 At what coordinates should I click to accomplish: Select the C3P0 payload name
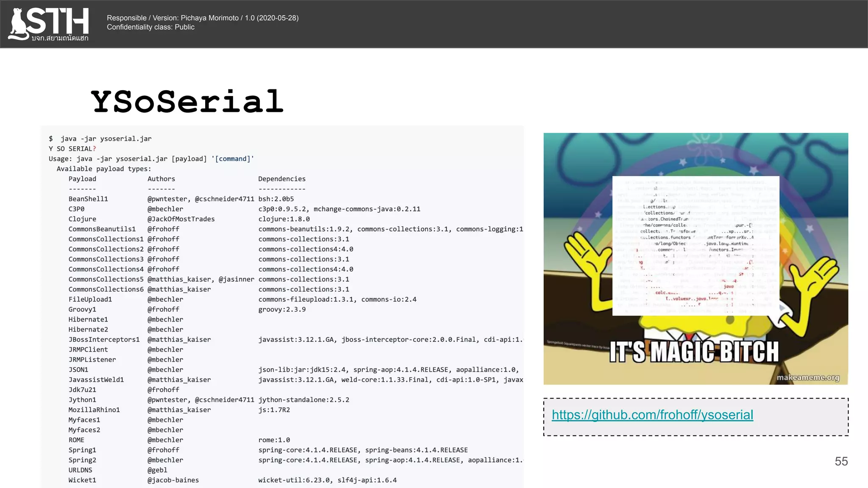76,209
